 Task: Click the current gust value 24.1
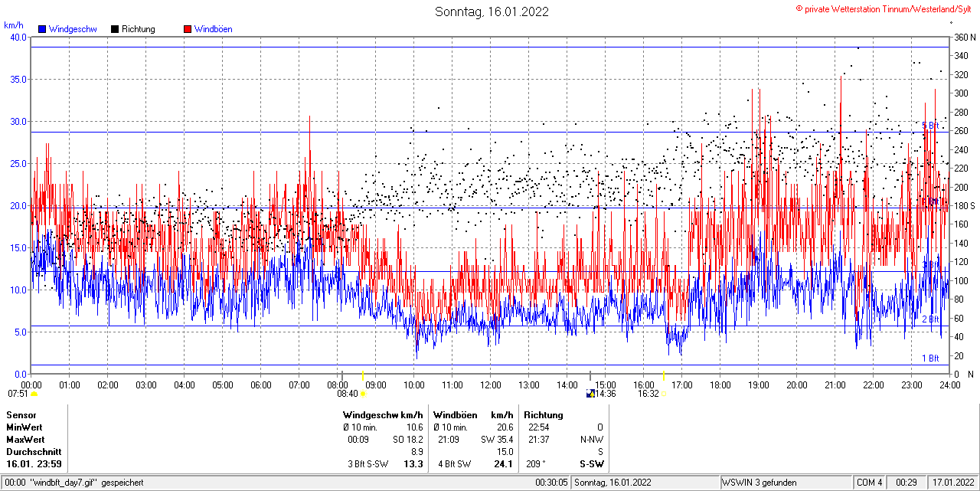(x=503, y=464)
